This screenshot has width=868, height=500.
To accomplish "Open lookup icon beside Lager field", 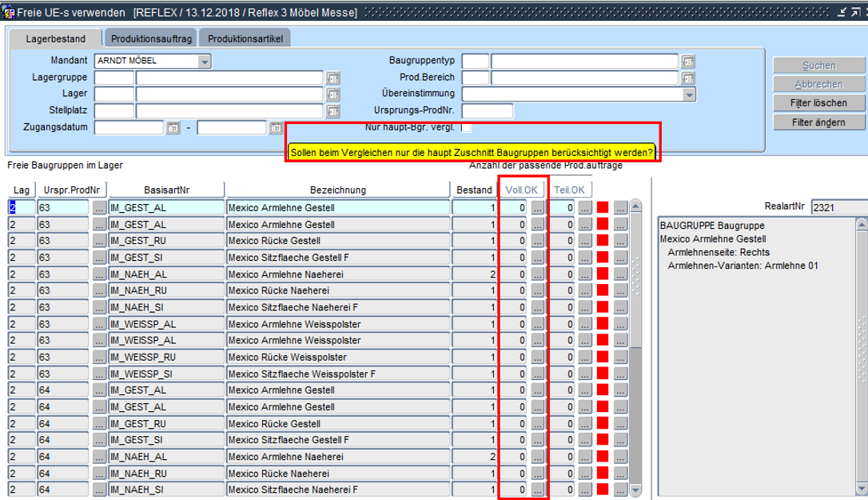I will (332, 94).
